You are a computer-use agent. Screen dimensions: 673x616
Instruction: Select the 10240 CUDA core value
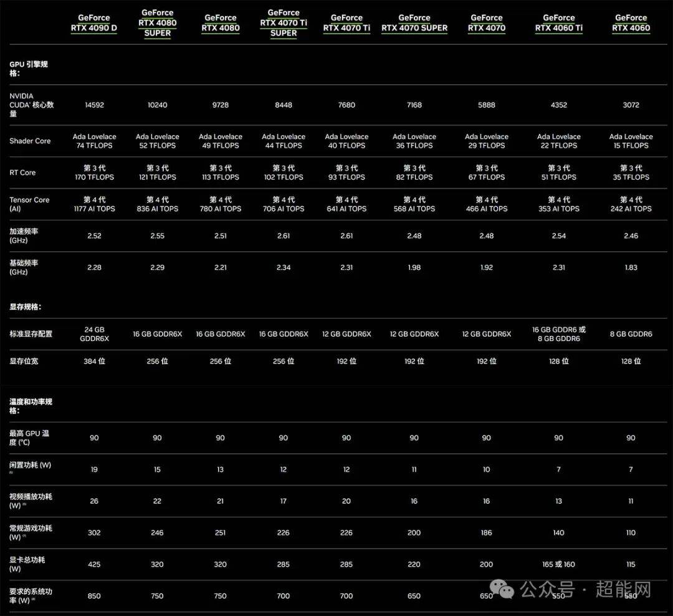[x=158, y=105]
